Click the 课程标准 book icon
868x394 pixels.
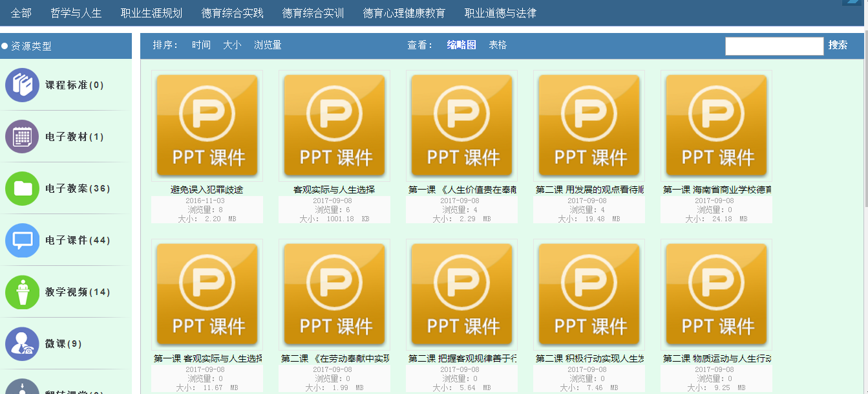(23, 85)
